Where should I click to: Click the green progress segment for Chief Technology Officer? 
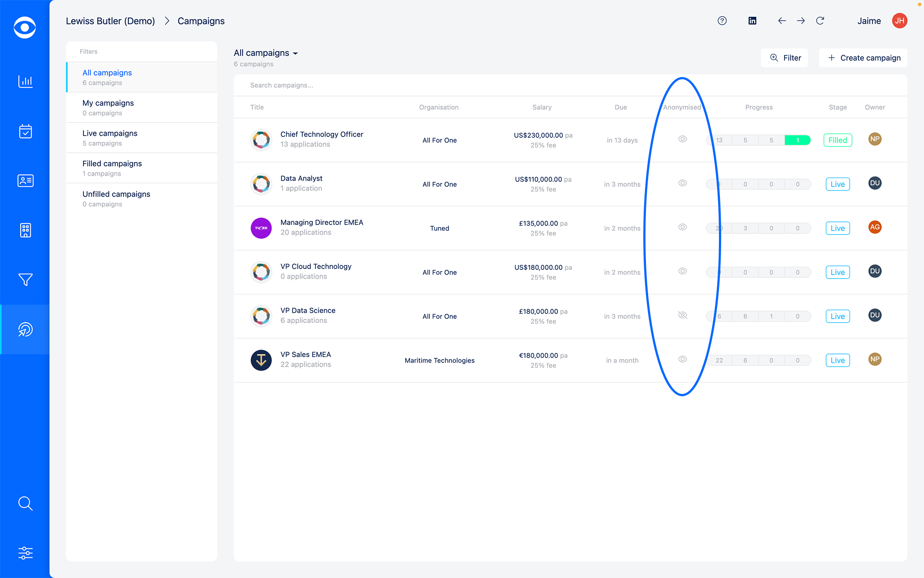797,140
